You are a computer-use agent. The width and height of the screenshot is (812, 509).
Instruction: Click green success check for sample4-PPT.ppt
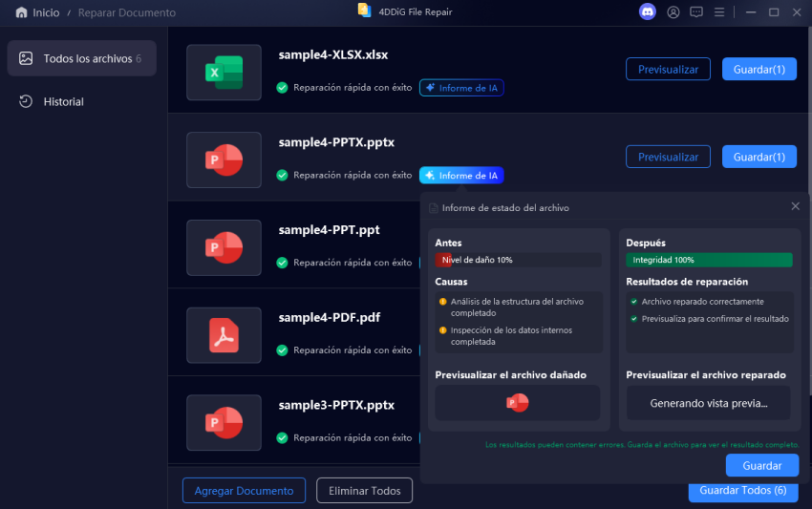(282, 263)
